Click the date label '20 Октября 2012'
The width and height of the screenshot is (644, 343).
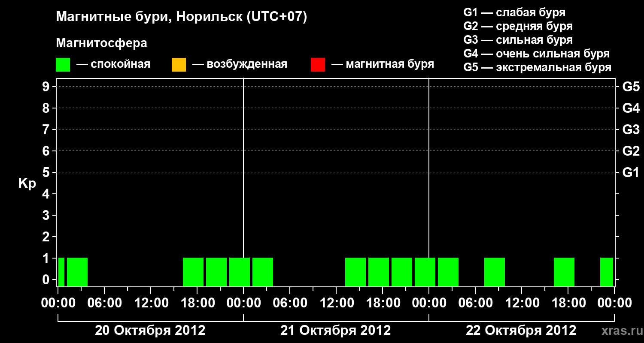150,331
